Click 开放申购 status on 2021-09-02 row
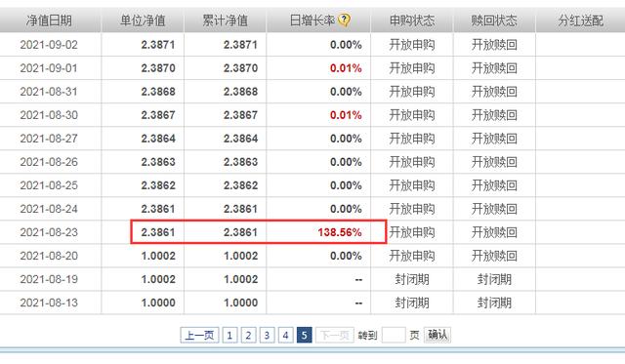The height and width of the screenshot is (364, 625). pyautogui.click(x=412, y=45)
